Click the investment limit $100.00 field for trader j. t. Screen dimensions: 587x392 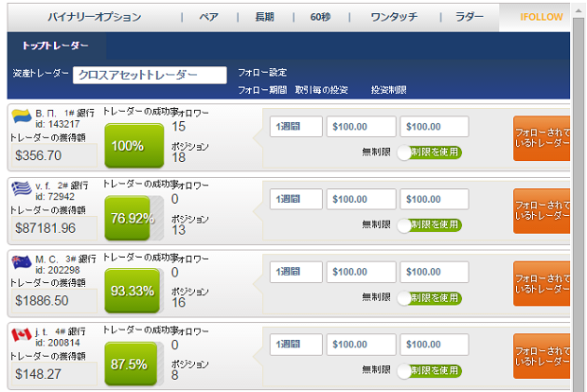[x=435, y=346]
